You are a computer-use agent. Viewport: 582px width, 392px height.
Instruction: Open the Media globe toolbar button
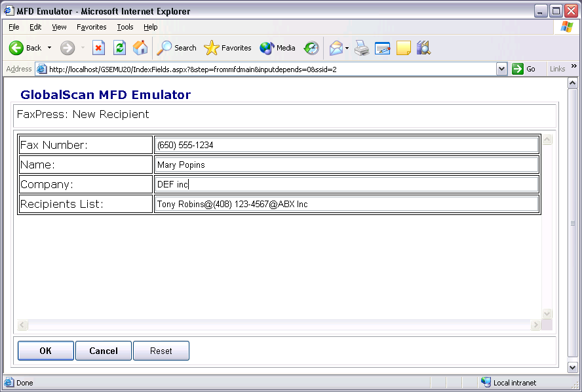(277, 48)
